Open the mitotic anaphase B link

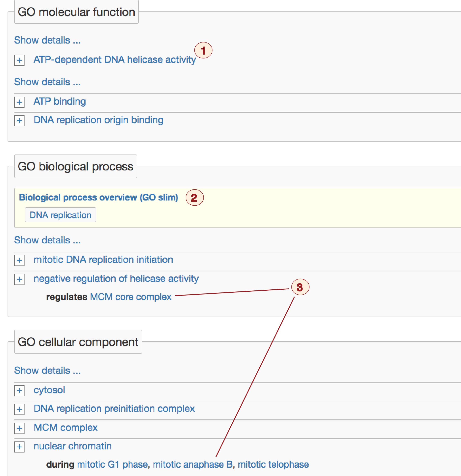(x=193, y=464)
